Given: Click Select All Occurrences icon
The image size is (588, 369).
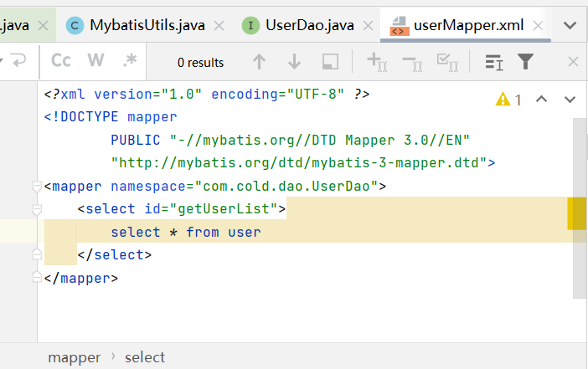Looking at the screenshot, I should coord(446,62).
